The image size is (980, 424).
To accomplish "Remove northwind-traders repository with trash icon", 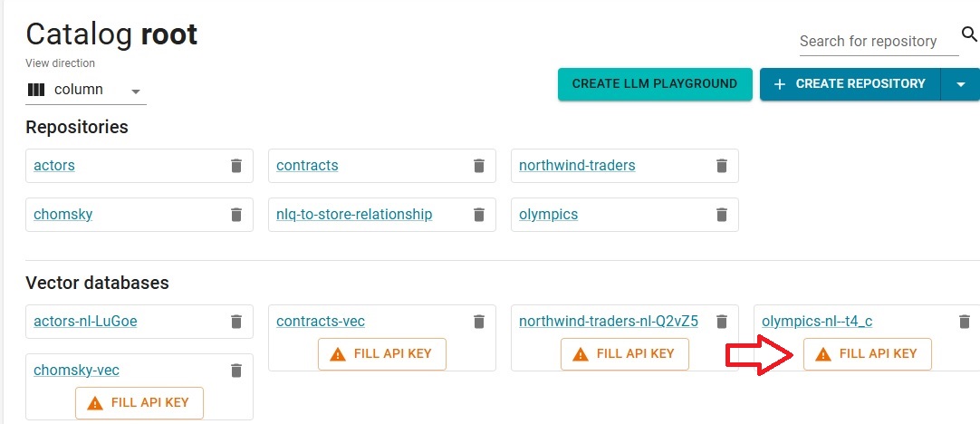I will 721,166.
